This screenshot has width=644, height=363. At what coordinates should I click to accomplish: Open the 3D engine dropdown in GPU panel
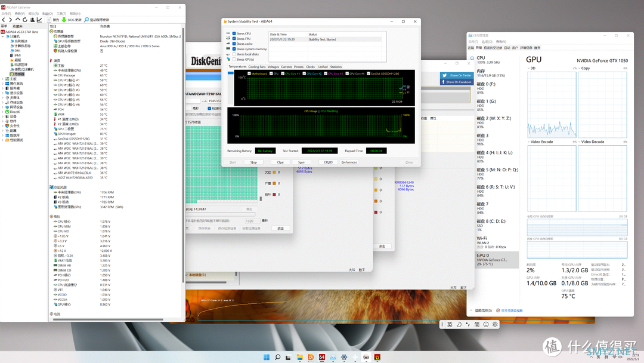pos(528,68)
